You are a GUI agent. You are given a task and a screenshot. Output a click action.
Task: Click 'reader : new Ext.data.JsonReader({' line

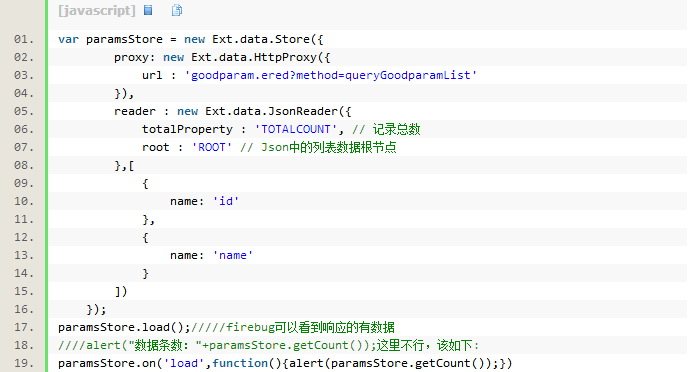point(232,112)
